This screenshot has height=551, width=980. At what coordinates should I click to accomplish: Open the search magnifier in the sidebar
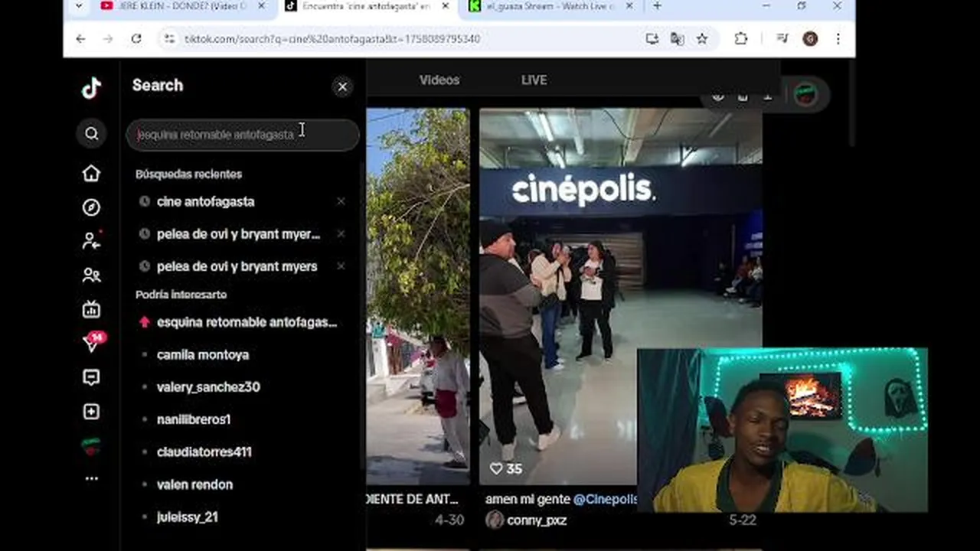pos(91,134)
